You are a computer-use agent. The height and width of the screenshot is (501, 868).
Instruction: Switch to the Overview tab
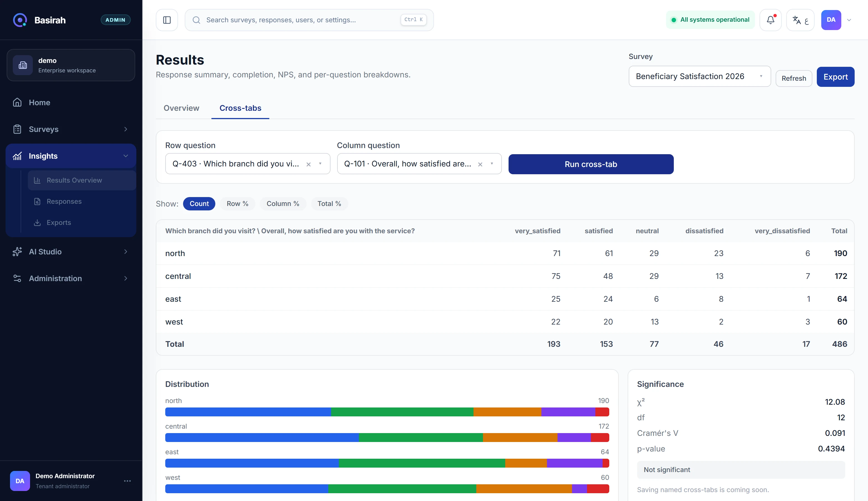tap(181, 108)
